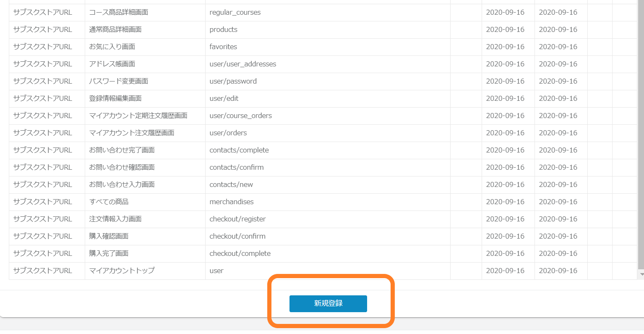The image size is (644, 334).
Task: Click the regular_courses path cell
Action: [x=235, y=13]
